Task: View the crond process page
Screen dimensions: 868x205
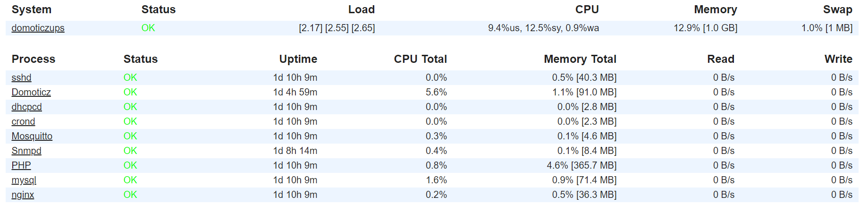Action: point(23,121)
